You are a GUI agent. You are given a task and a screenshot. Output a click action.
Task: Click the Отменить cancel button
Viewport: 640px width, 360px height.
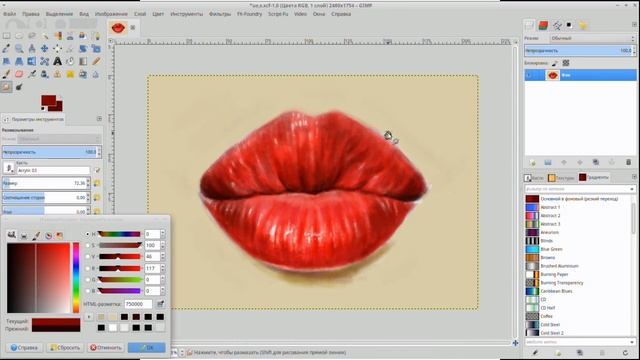106,347
